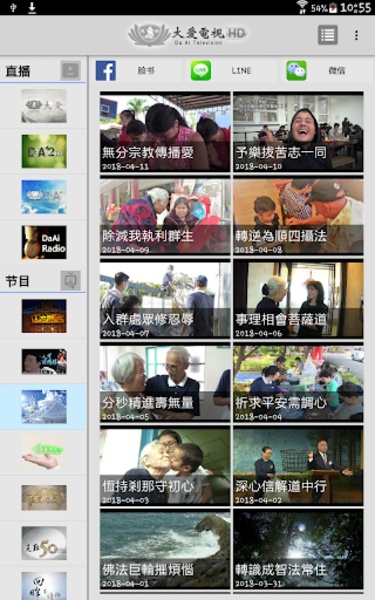Play video 入群處眾修忍辱
Image resolution: width=375 pixels, height=600 pixels.
[165, 299]
